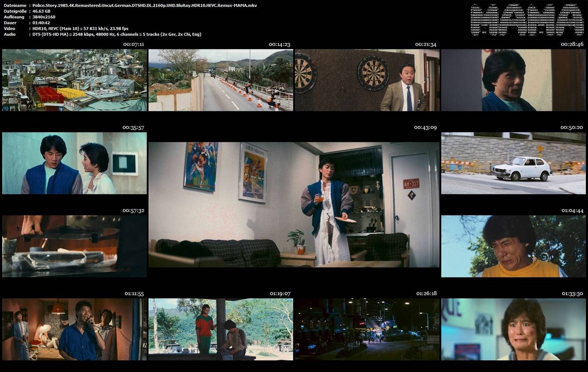Open the 01:26:18 thumbnail of night street scene
The height and width of the screenshot is (372, 588).
click(x=367, y=329)
